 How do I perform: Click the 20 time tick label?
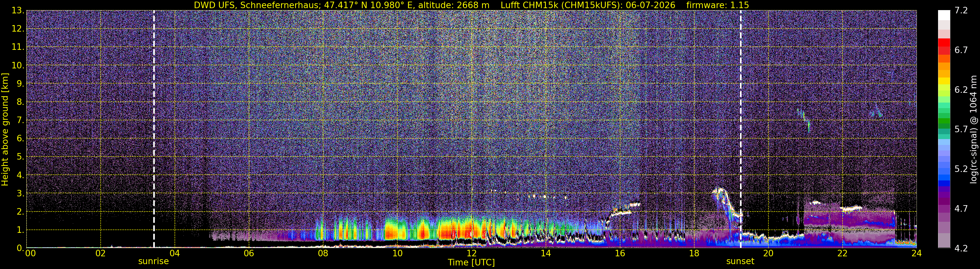tap(768, 253)
